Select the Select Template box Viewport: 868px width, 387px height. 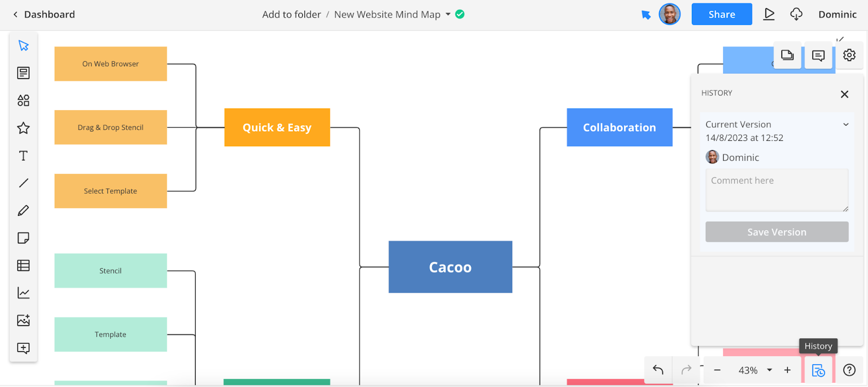(x=111, y=191)
